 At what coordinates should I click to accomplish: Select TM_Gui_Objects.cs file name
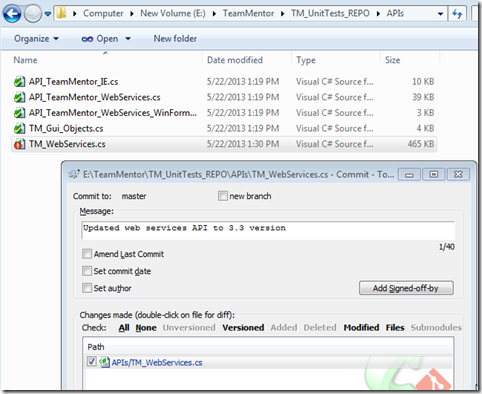pos(66,129)
